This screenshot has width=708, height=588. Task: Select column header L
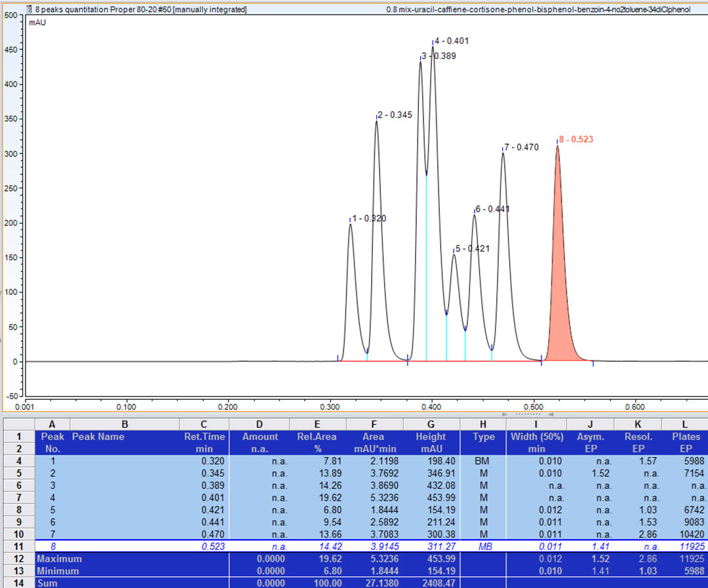pos(684,425)
